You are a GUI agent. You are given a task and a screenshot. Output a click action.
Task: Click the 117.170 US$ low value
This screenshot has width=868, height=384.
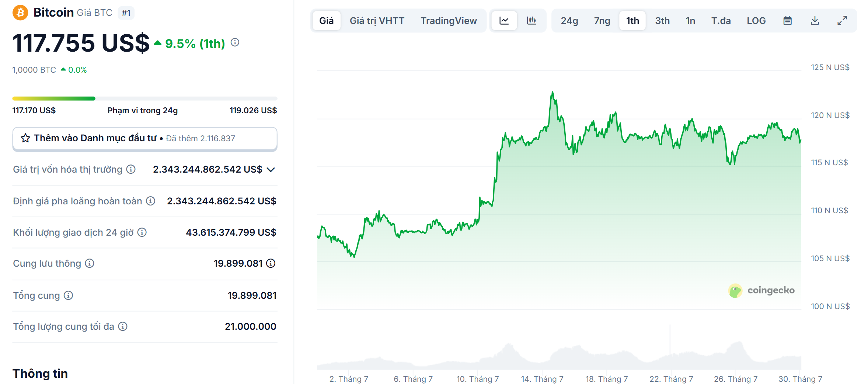(x=34, y=110)
